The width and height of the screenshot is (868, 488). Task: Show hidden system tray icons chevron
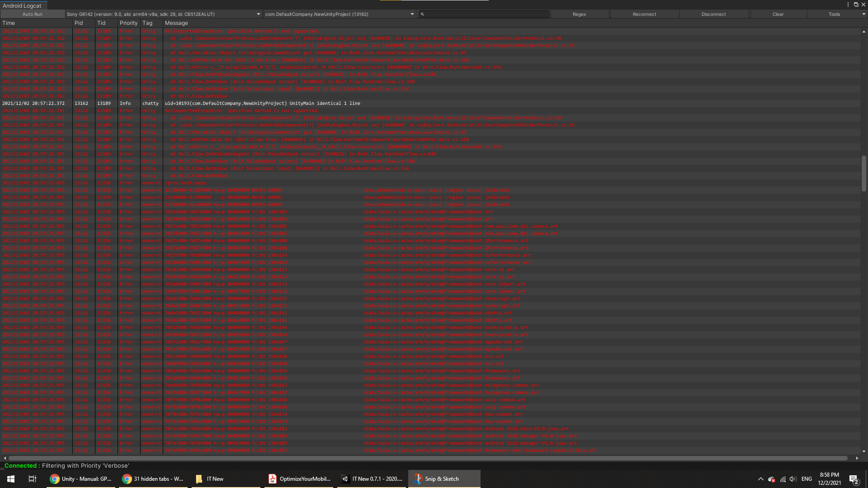tap(760, 479)
